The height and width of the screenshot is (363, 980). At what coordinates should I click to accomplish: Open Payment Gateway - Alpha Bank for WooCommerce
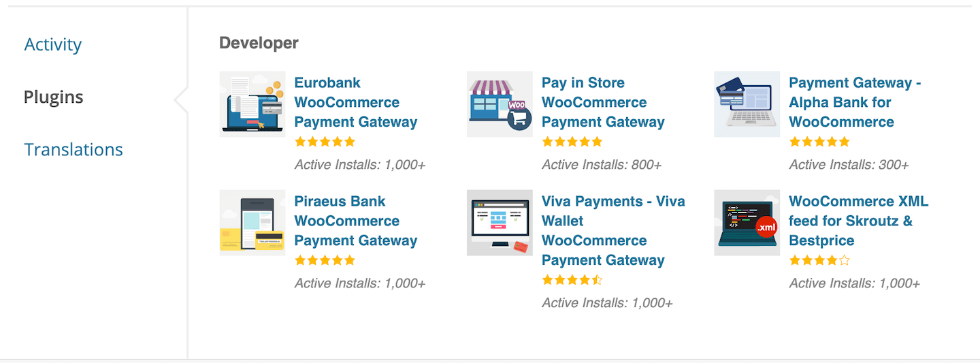pos(855,102)
